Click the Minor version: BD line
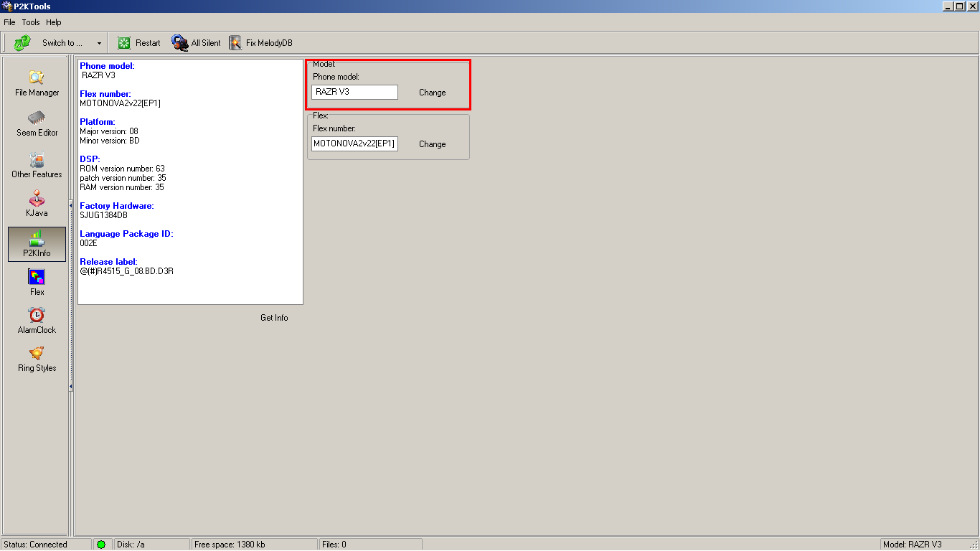This screenshot has height=551, width=980. pyautogui.click(x=110, y=141)
